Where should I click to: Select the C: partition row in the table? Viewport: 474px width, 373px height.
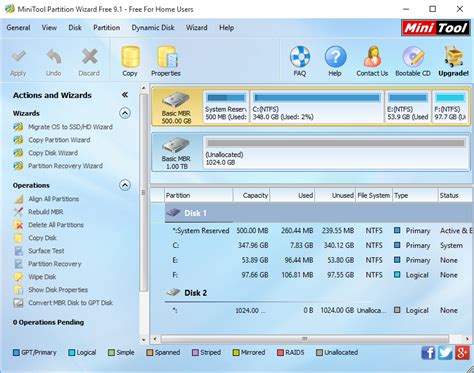[318, 245]
